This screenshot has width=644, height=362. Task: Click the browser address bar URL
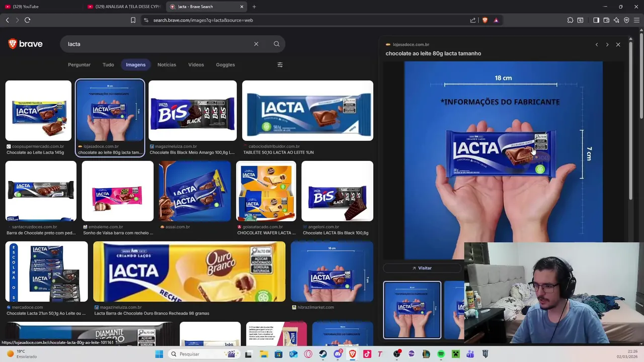coord(203,20)
